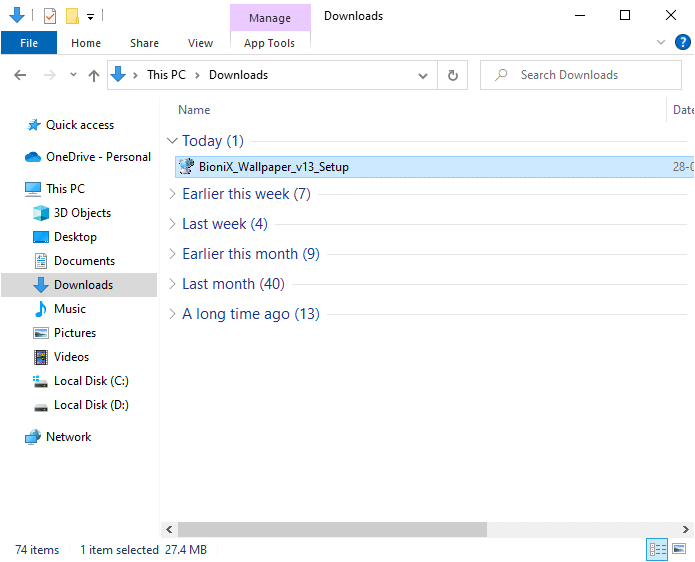Open the App Tools ribbon tab
Screen dimensions: 695x562
point(269,43)
